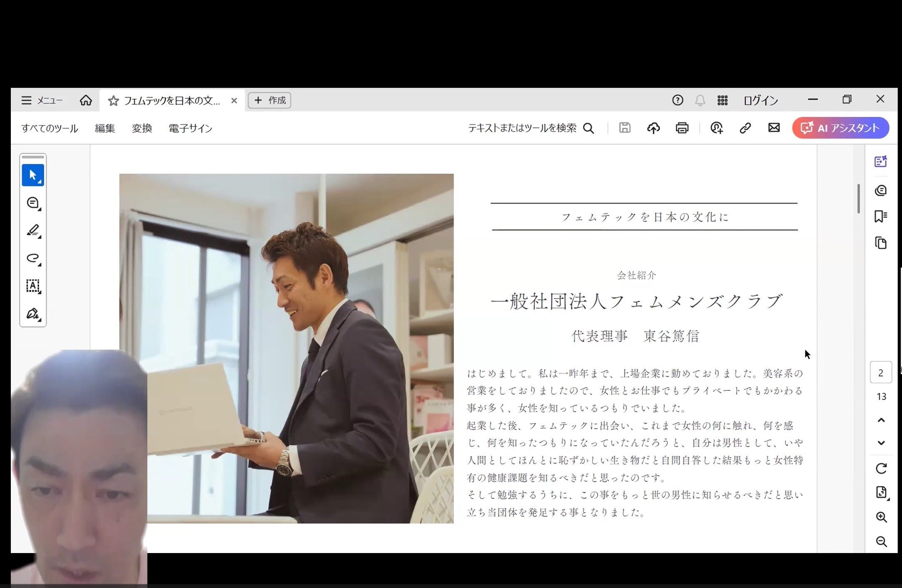Click the print icon
The height and width of the screenshot is (588, 902).
tap(682, 128)
